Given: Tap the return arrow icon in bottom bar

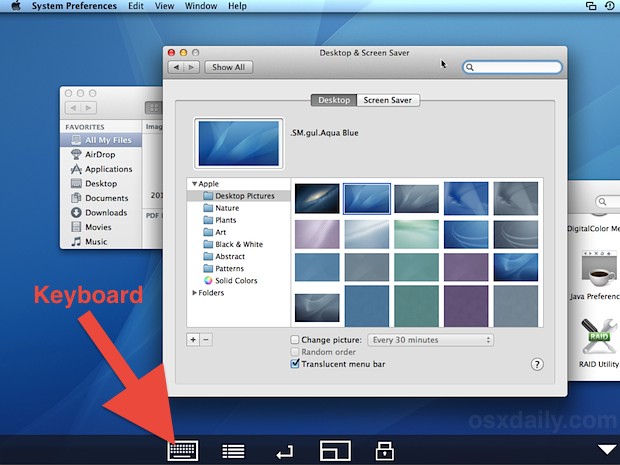Looking at the screenshot, I should pyautogui.click(x=285, y=452).
